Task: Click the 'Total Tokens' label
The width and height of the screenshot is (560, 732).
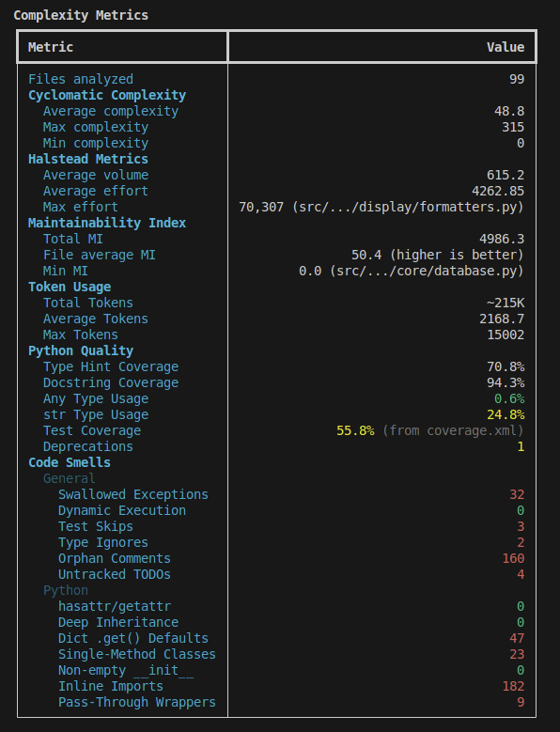Action: 88,303
